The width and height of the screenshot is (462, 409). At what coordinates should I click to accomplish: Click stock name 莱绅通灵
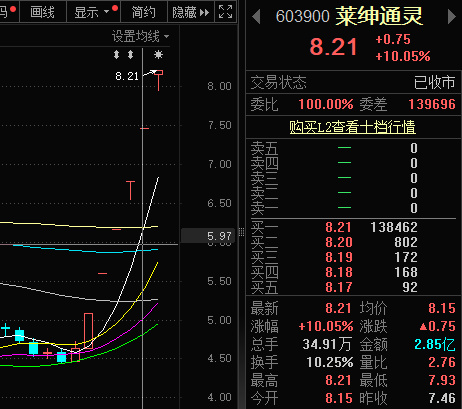379,16
